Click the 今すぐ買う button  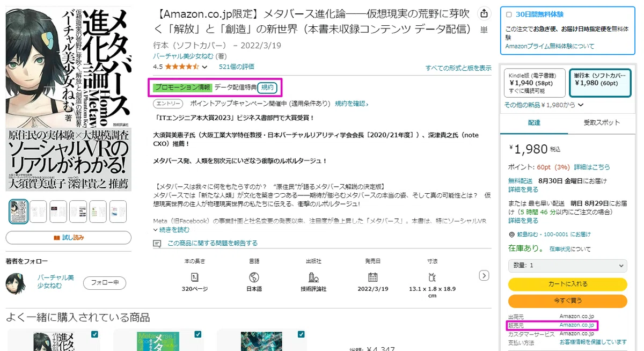click(x=567, y=301)
